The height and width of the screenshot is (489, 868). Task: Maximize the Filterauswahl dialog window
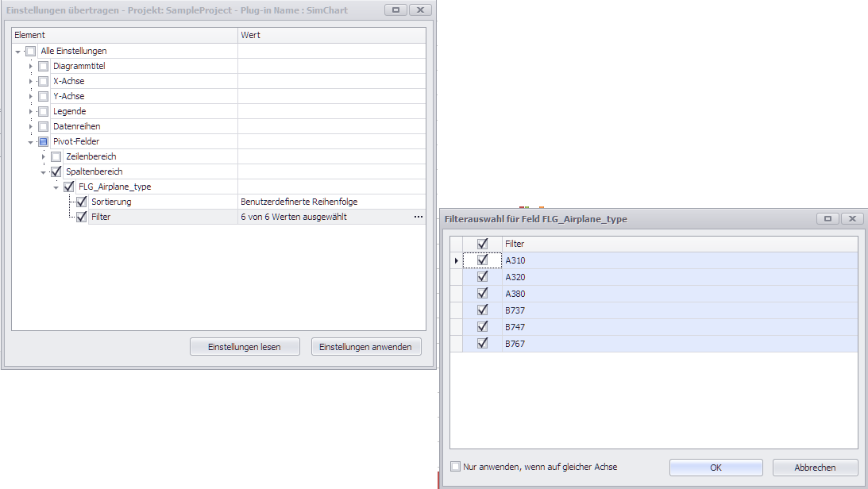(827, 218)
